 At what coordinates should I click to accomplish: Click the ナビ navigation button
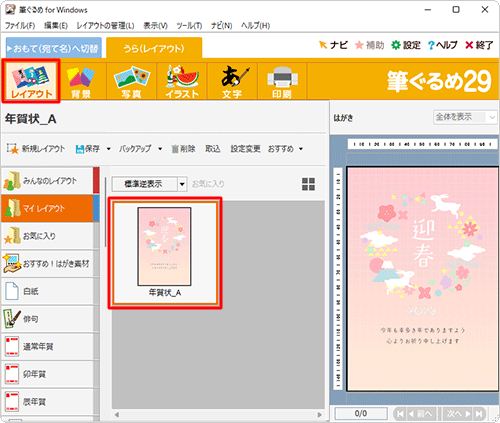click(333, 45)
